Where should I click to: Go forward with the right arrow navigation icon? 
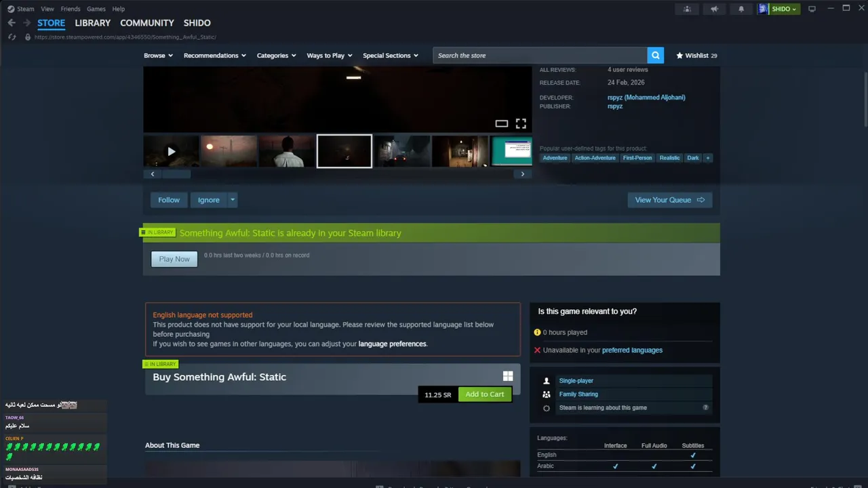pos(27,23)
